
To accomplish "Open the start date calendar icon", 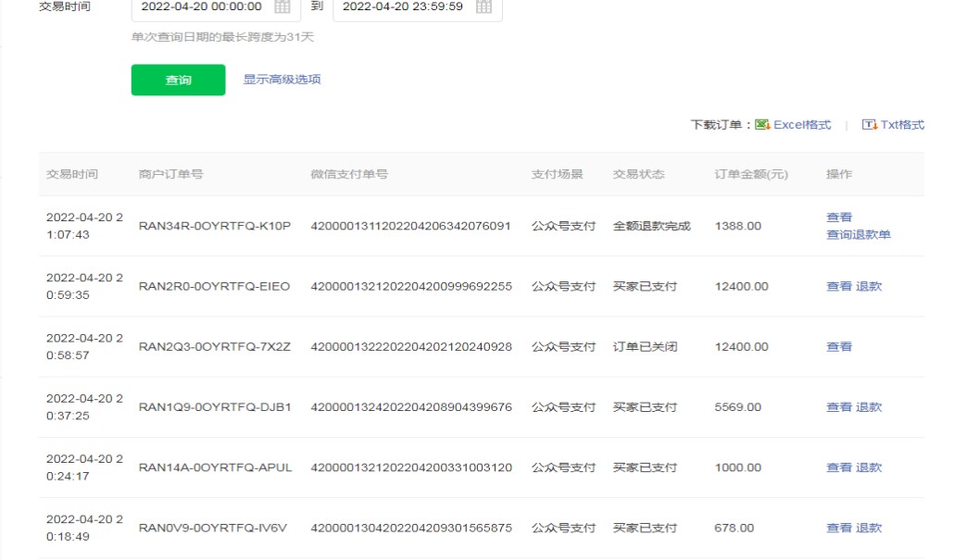I will (282, 6).
